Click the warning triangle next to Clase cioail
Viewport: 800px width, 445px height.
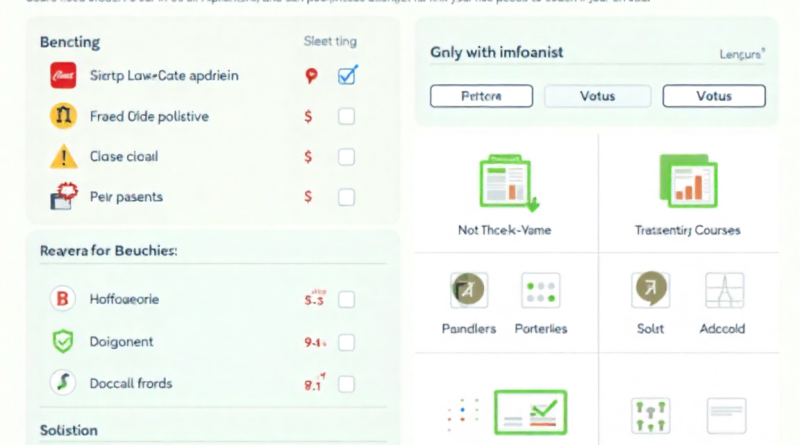63,157
